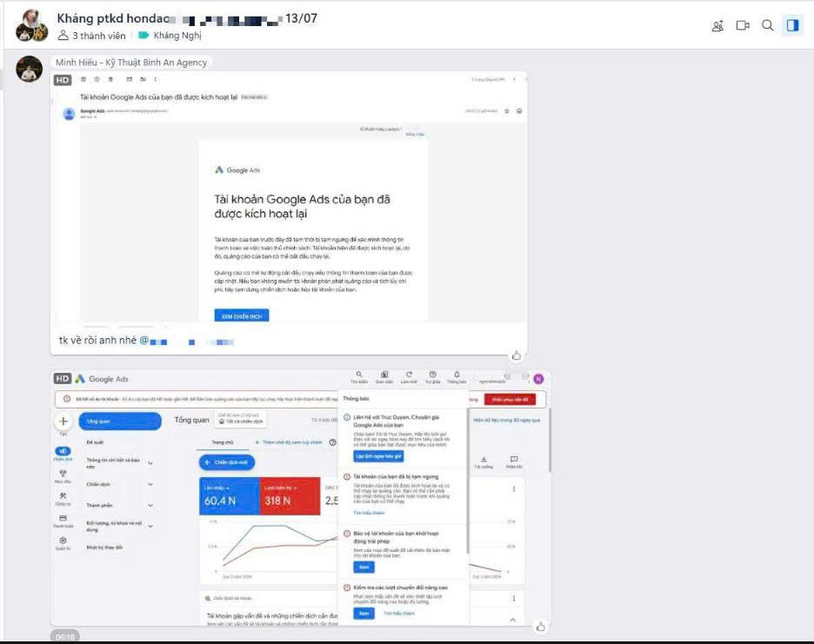
Task: Click 'Xem' under 'Bảo vệ tài khoản' notification
Action: click(x=364, y=568)
